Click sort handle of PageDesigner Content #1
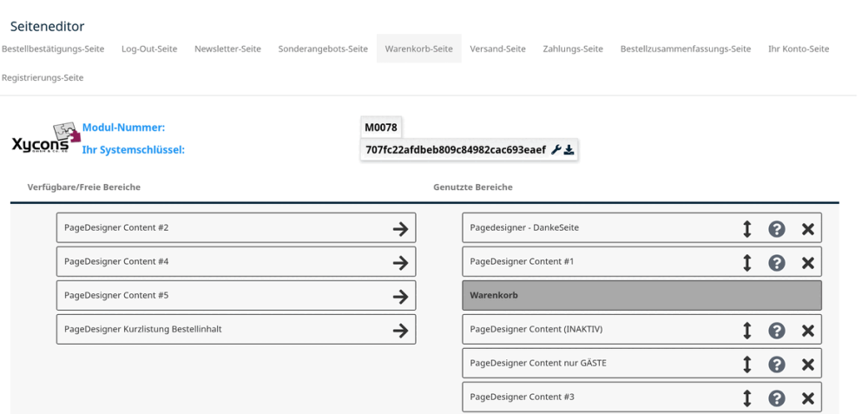Viewport: 868px width, 414px height. [746, 262]
